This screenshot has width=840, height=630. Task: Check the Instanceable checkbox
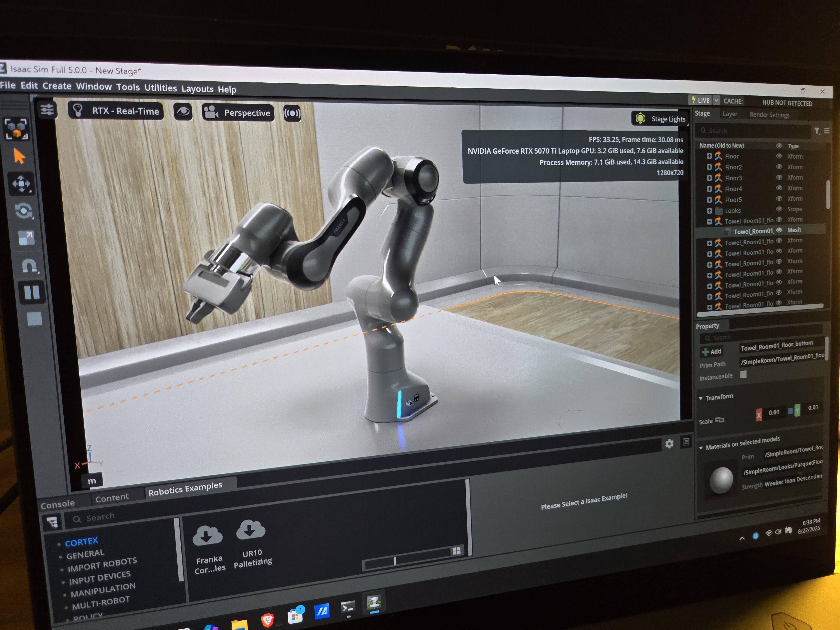743,374
